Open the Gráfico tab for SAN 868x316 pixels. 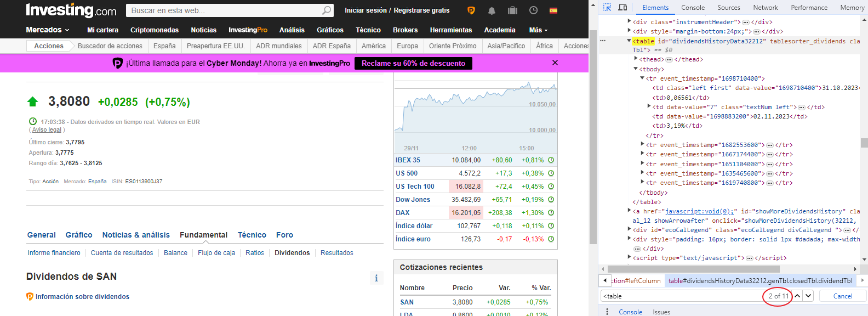[79, 235]
